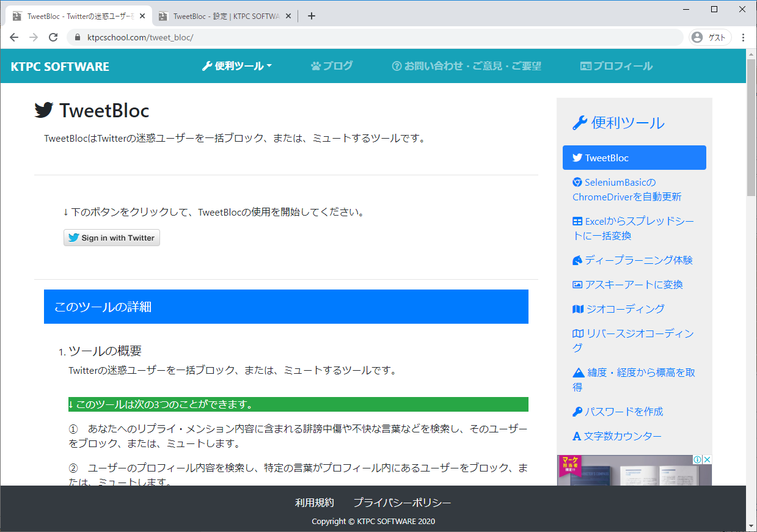Click the letter A icon for 文字数カウンター
This screenshot has width=757, height=532.
577,435
